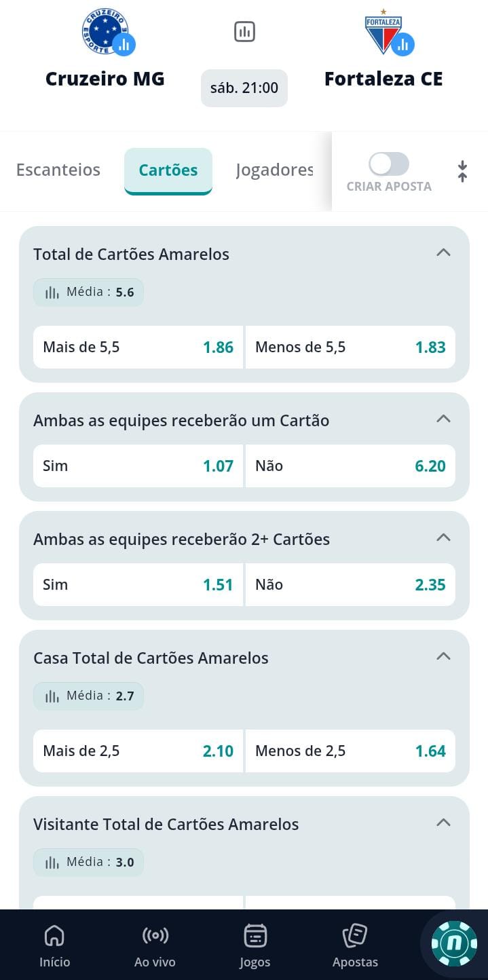Enable the Criar Aposta toggle
The height and width of the screenshot is (980, 488).
point(389,164)
